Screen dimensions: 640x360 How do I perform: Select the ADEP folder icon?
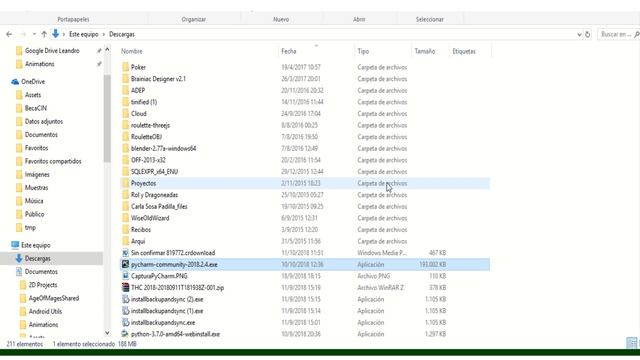(x=125, y=90)
